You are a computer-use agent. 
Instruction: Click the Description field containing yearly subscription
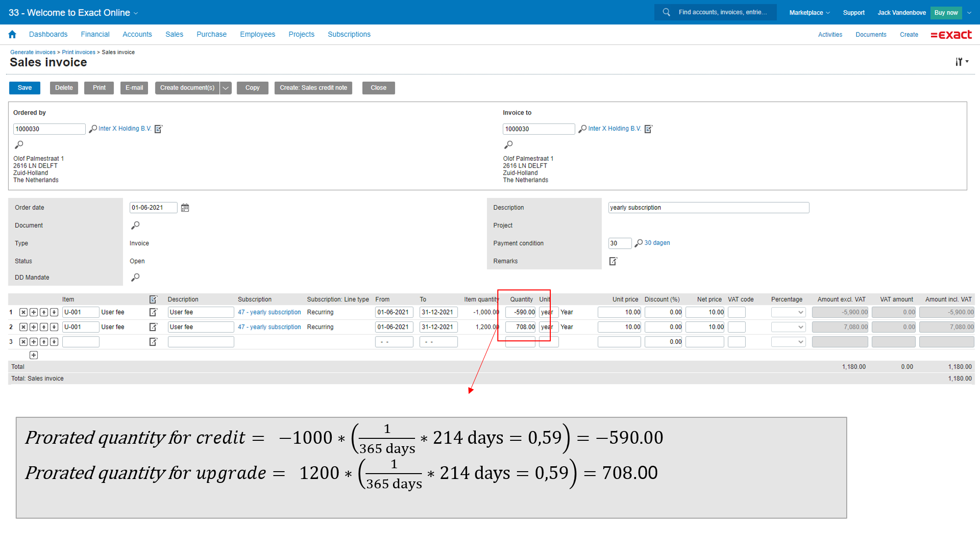(708, 208)
